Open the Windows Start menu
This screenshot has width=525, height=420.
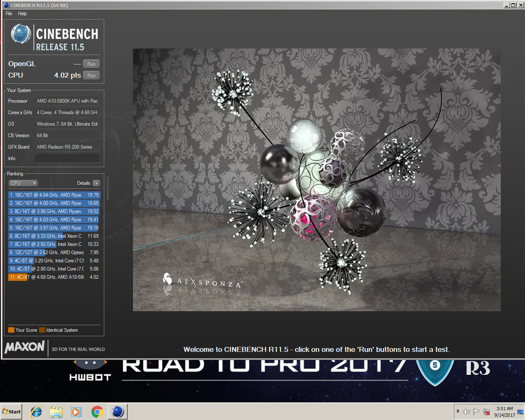click(x=11, y=412)
